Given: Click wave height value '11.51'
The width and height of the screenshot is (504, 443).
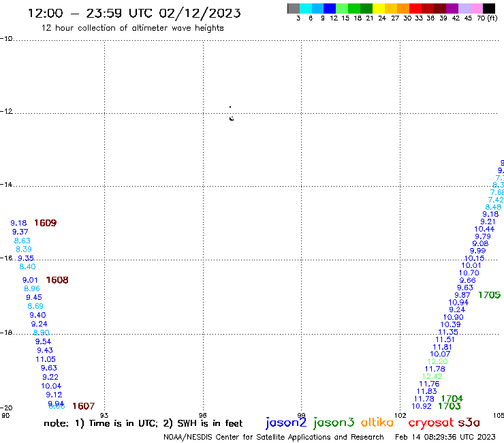Looking at the screenshot, I should pos(445,339).
